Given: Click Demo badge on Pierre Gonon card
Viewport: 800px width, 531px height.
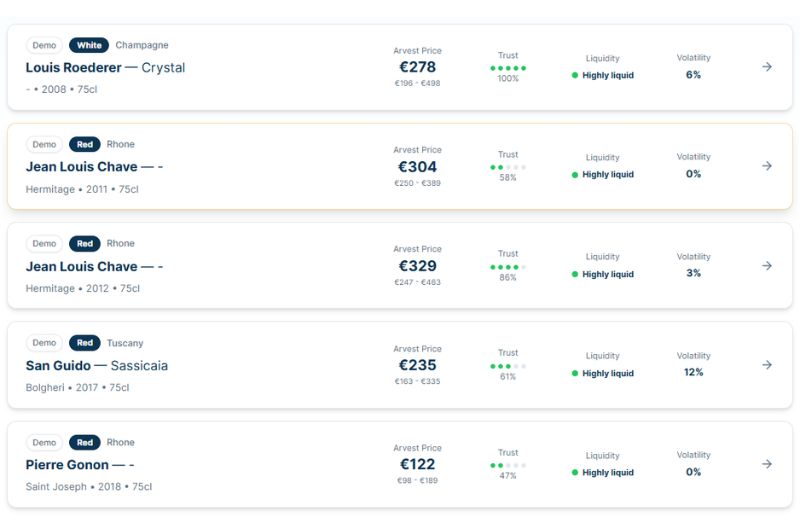Looking at the screenshot, I should coord(44,442).
